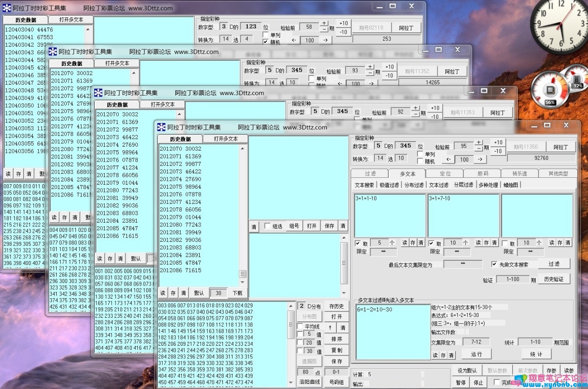588x389 pixels.
Task: Switch to the 过滤 tab
Action: click(x=370, y=173)
